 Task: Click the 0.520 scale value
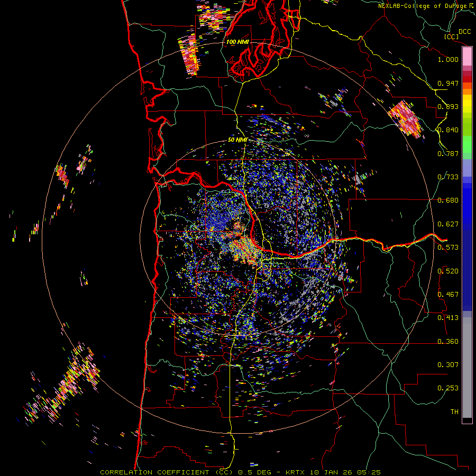448,271
